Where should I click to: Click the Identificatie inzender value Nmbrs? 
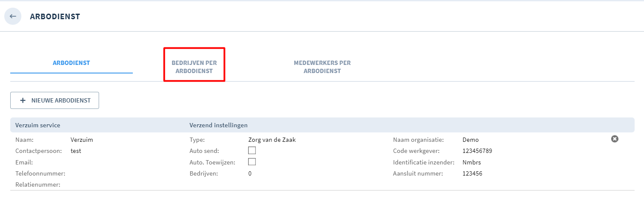click(x=472, y=162)
